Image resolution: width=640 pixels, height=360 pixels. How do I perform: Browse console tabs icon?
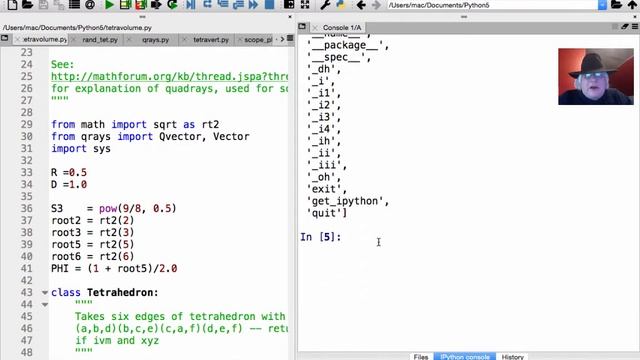(x=302, y=27)
